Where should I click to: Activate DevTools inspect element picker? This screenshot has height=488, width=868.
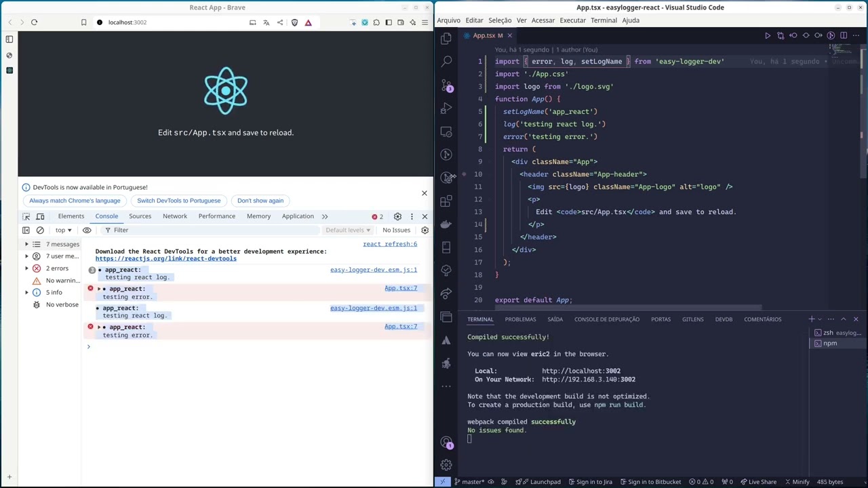click(x=26, y=216)
